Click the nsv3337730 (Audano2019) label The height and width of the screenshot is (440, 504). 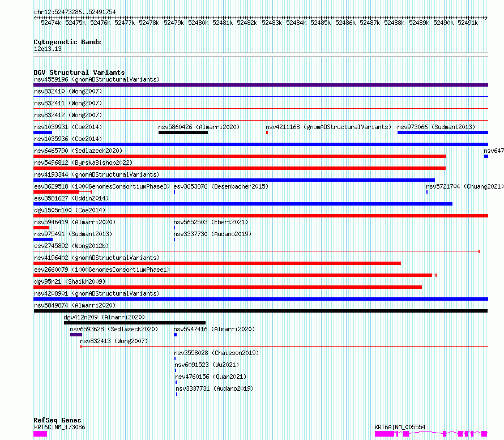(x=212, y=234)
